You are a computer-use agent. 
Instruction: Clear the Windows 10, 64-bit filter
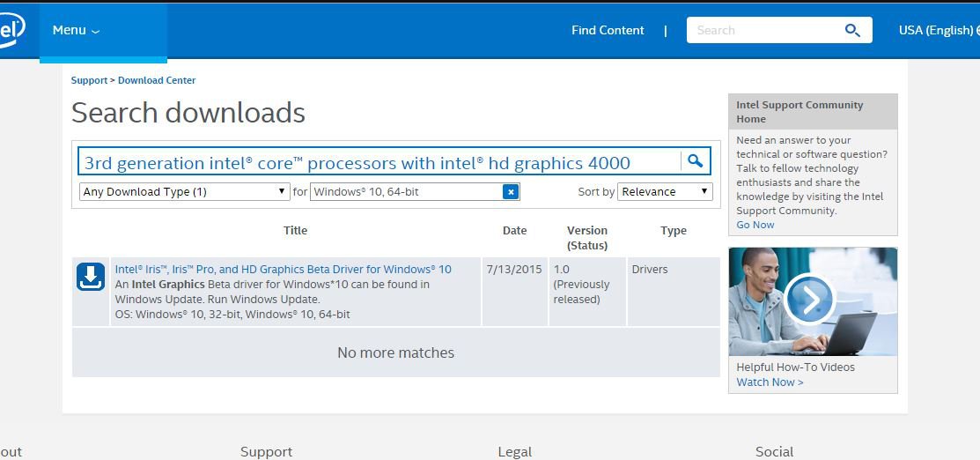(510, 192)
